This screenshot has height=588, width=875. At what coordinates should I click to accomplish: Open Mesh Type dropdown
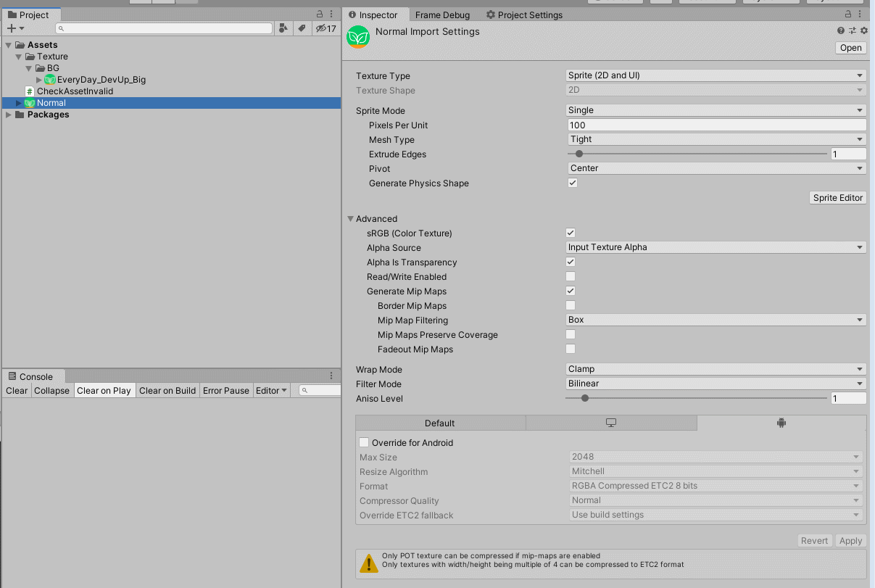(x=717, y=139)
